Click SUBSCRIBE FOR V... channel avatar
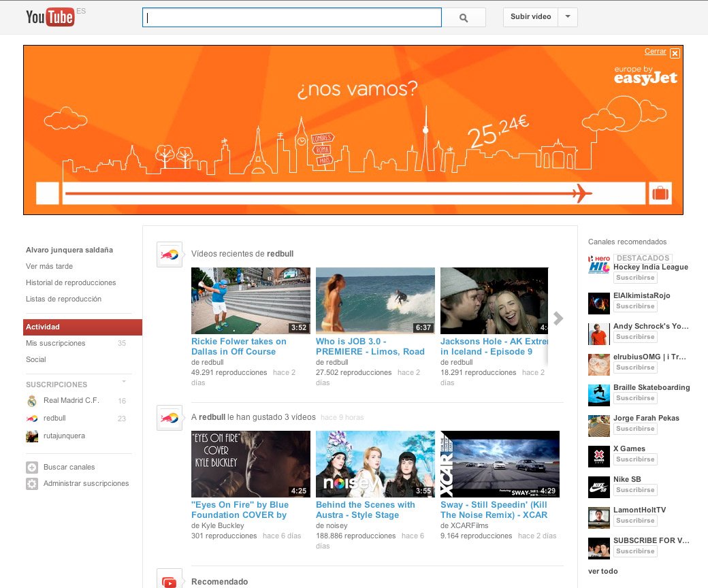 pos(598,549)
